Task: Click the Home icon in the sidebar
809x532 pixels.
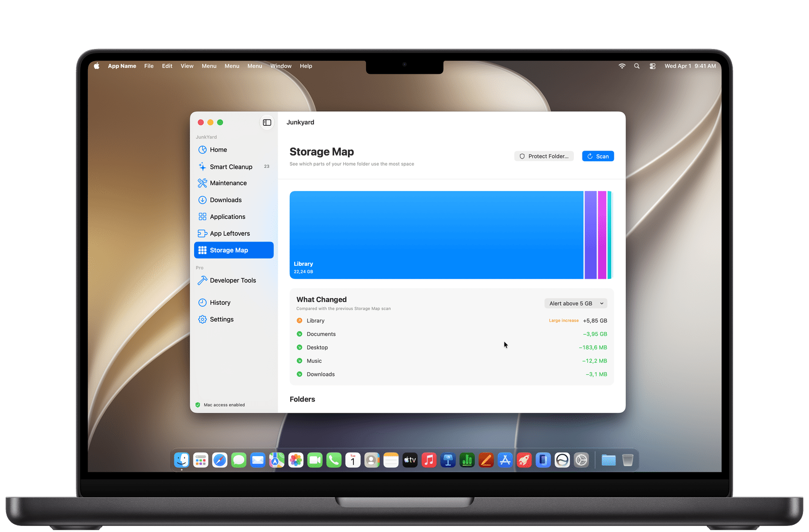Action: pos(202,150)
